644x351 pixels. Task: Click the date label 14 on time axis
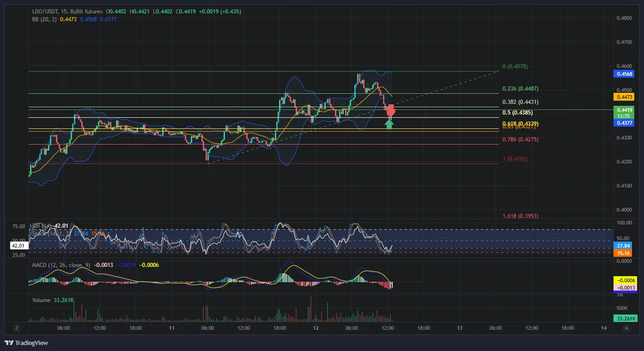click(604, 328)
